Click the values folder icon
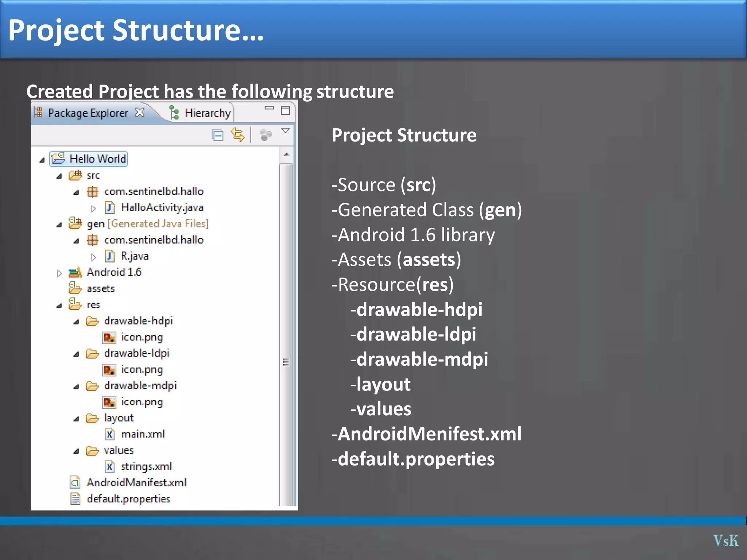 pos(92,451)
